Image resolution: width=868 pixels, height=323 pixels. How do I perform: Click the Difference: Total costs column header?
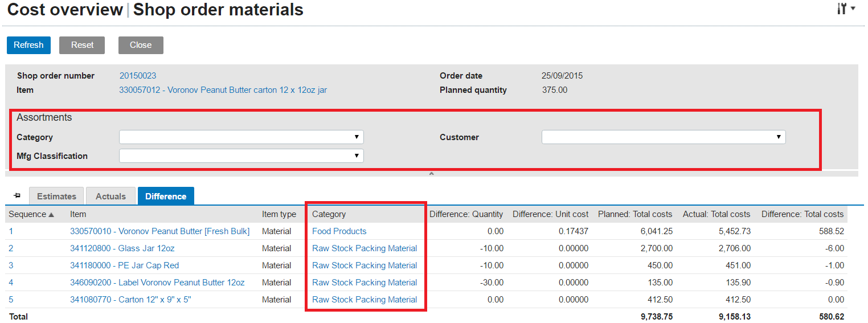click(802, 214)
